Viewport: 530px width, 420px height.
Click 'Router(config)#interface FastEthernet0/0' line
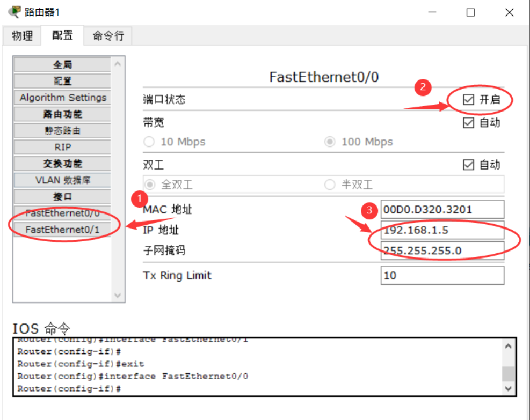[x=133, y=376]
